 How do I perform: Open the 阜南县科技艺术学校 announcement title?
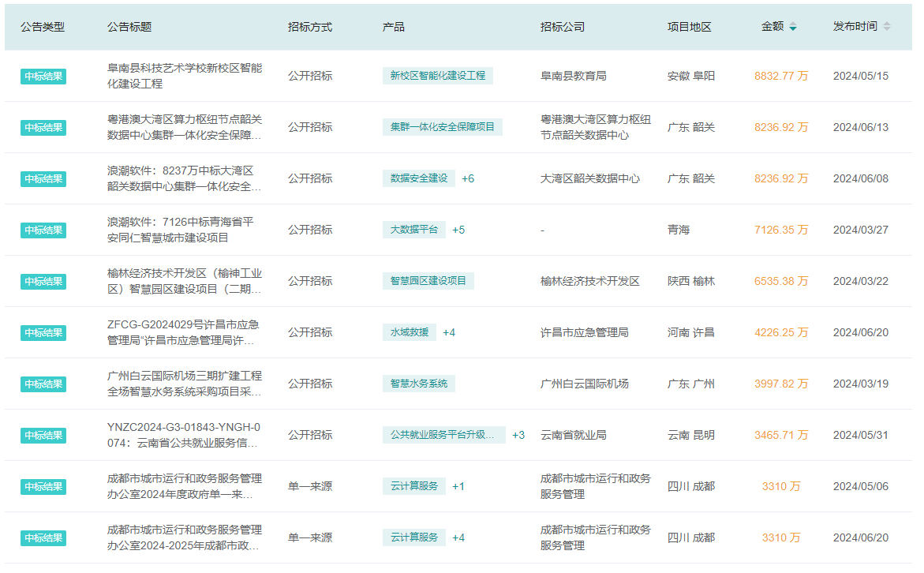pos(184,76)
